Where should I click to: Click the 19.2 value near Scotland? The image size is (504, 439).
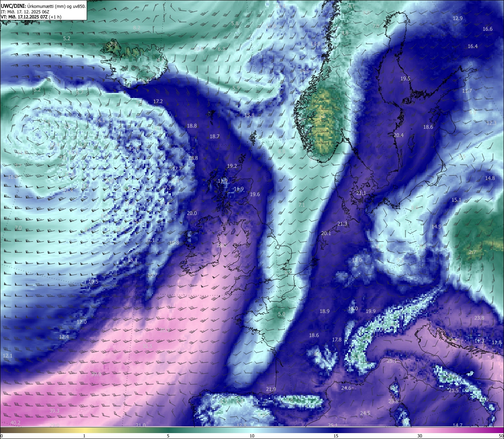(232, 166)
